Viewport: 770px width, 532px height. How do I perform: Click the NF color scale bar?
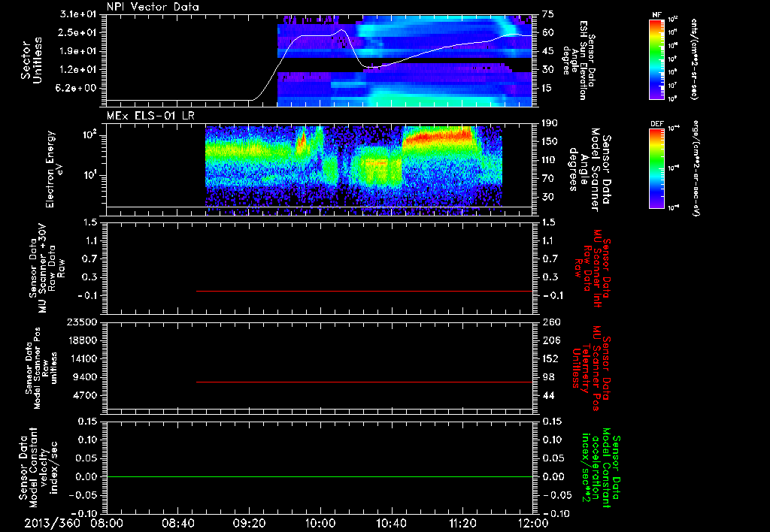click(x=656, y=59)
